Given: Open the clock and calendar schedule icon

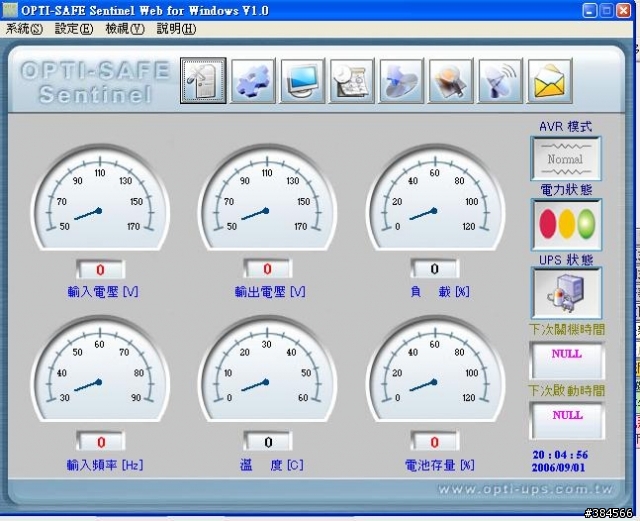Looking at the screenshot, I should (x=352, y=80).
